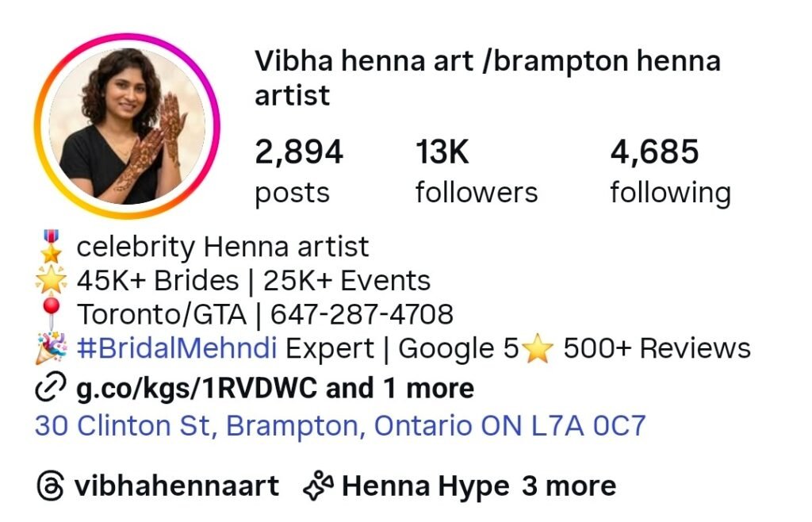
Task: Open the #BridalMehndi hashtag
Action: pyautogui.click(x=177, y=348)
